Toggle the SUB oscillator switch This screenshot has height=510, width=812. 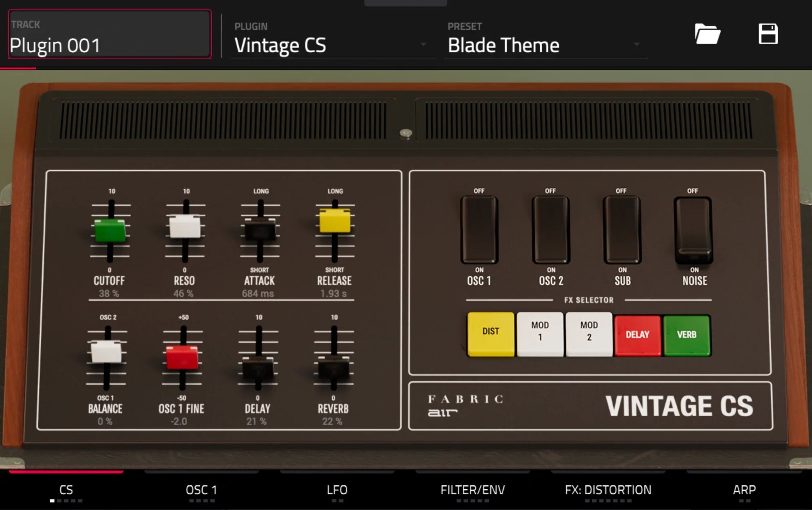[622, 230]
